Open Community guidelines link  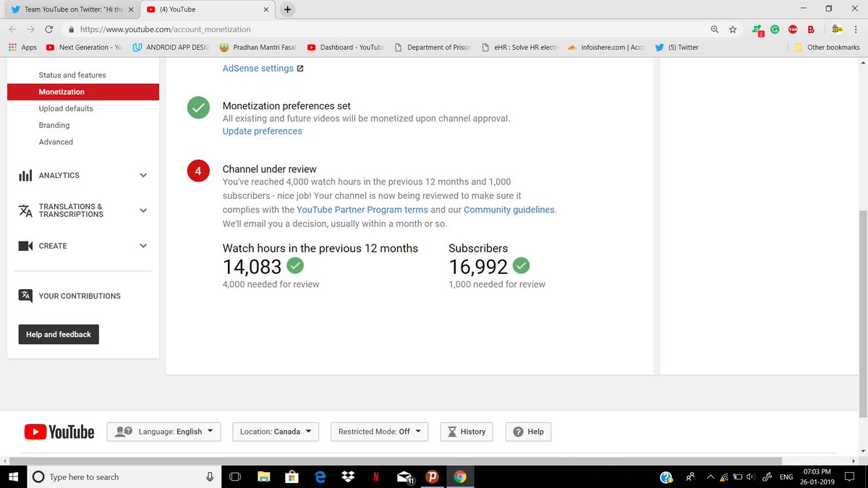point(510,210)
